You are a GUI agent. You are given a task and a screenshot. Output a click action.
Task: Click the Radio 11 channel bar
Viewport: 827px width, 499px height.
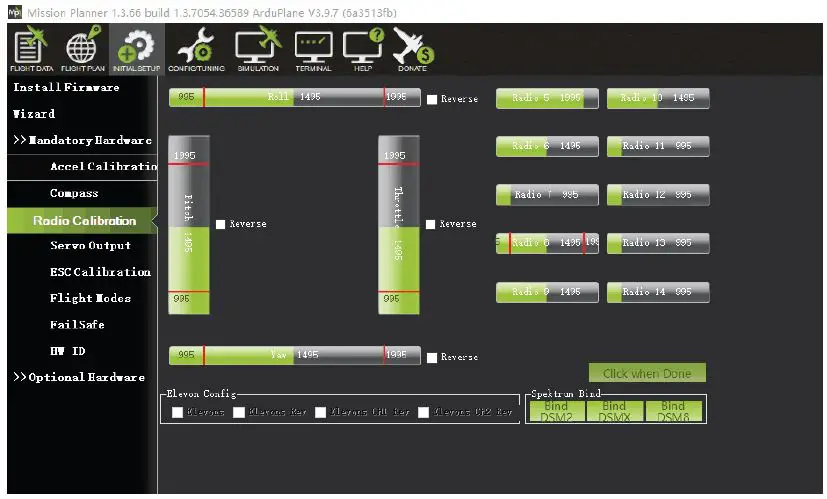pyautogui.click(x=658, y=146)
